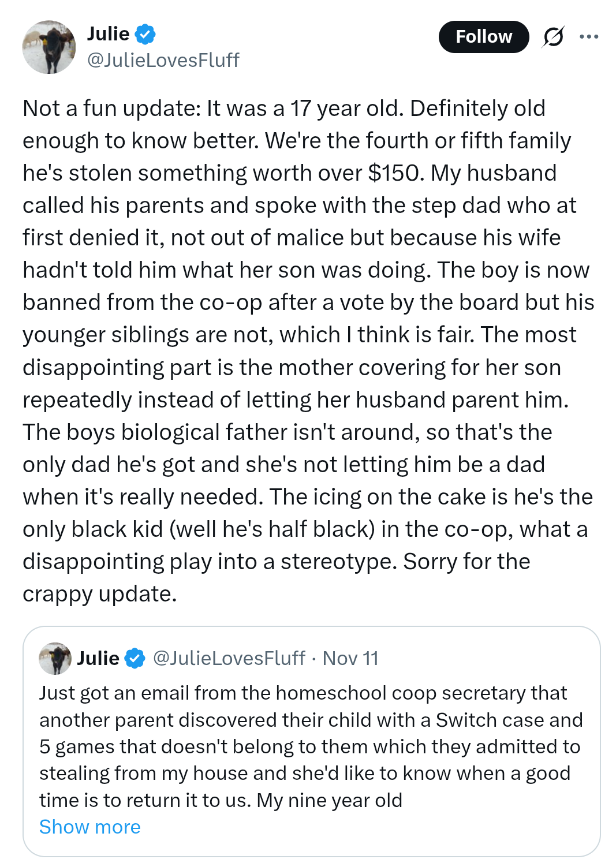Open Julie's large profile picture at top
616x863 pixels.
(x=49, y=47)
